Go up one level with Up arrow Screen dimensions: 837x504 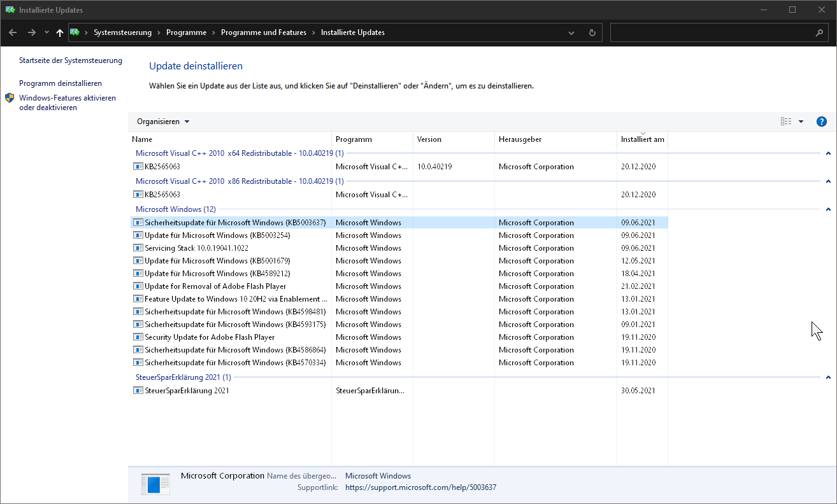(60, 32)
